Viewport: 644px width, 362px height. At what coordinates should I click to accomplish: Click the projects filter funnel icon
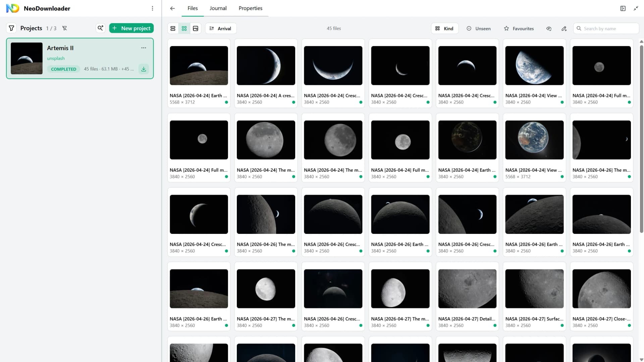click(x=11, y=28)
